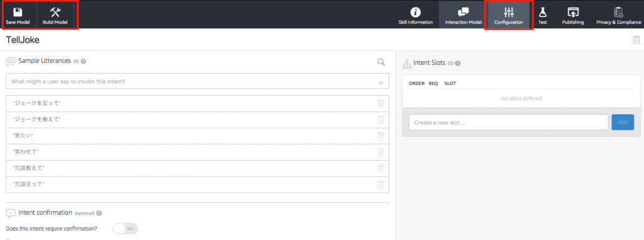Delete the "冗談言って" utterance
Image resolution: width=644 pixels, height=240 pixels.
tap(380, 185)
